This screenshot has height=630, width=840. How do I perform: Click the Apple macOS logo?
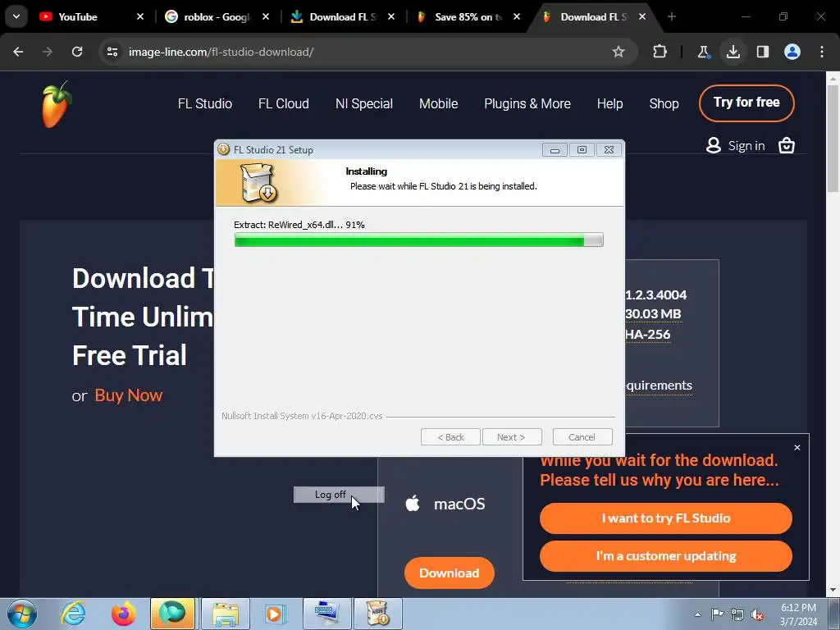tap(413, 504)
